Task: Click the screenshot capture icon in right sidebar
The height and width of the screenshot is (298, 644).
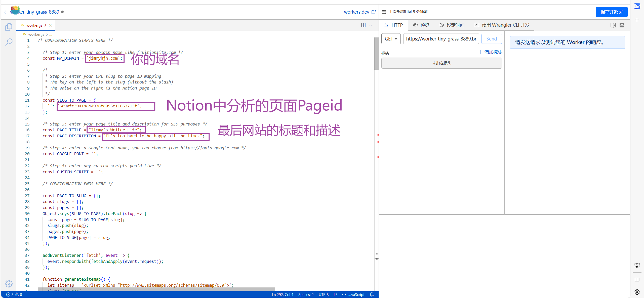Action: pos(637,265)
